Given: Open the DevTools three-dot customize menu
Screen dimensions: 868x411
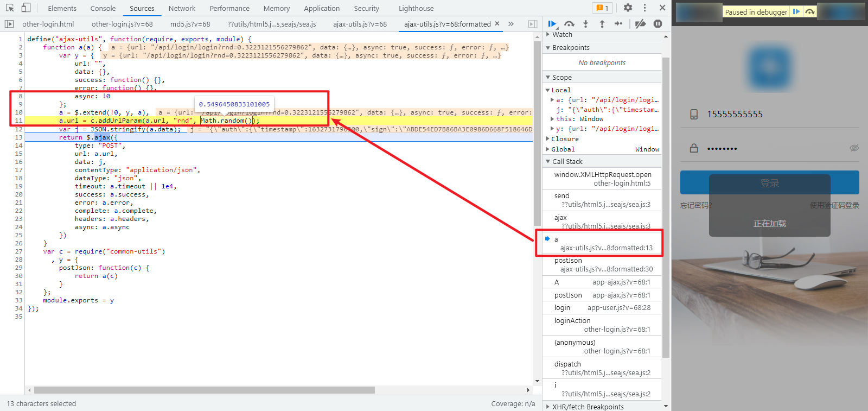Looking at the screenshot, I should 644,8.
